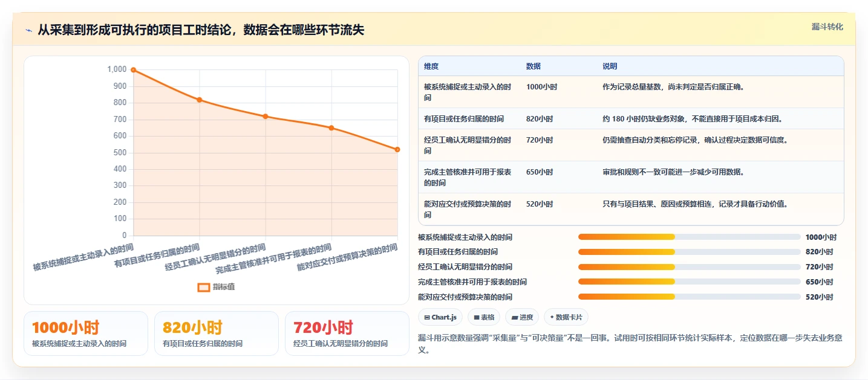Click the table row label 有项目或任务归属的时间
Screen dimensions: 868x380
(x=464, y=119)
